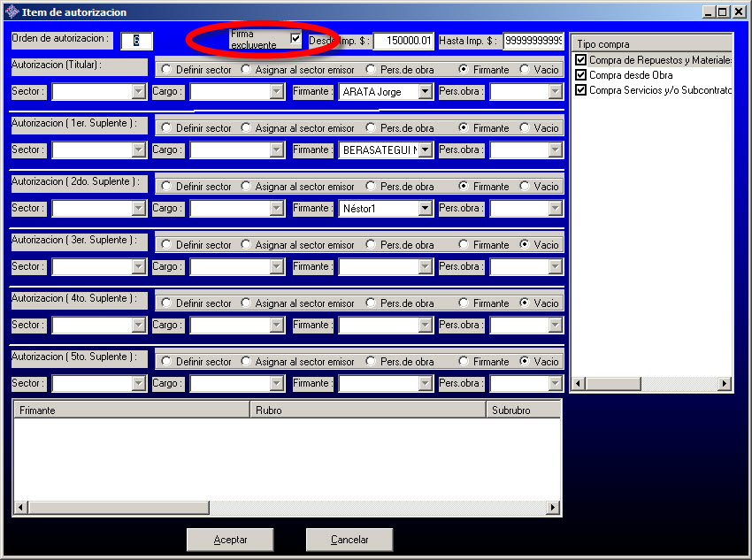Toggle Compra Servicios y/o Subcontratos checkbox
Screen dimensions: 752x560
(x=581, y=90)
